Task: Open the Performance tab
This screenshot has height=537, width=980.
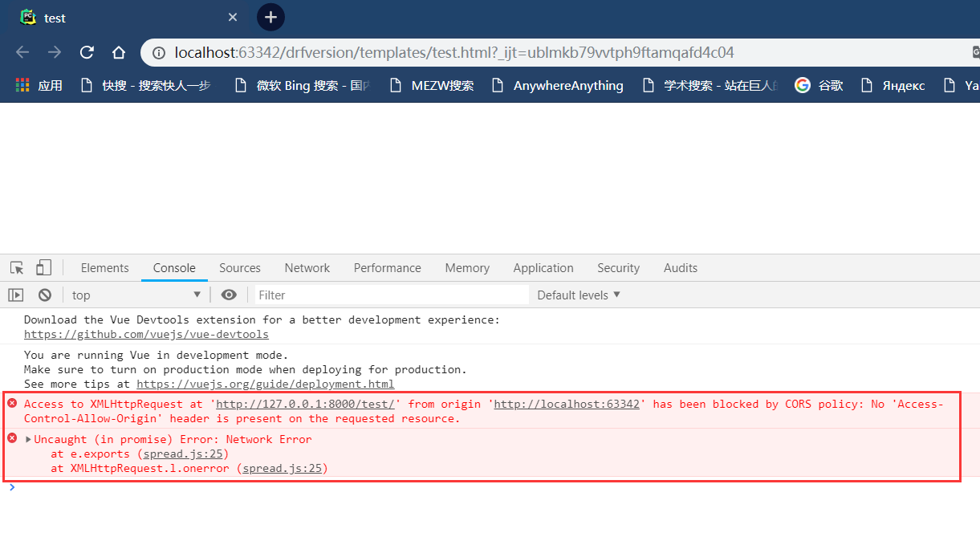Action: coord(387,268)
